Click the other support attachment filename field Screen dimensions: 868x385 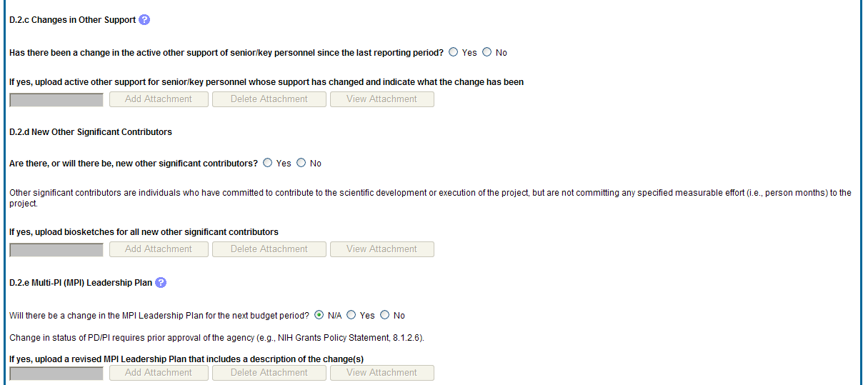click(x=56, y=100)
